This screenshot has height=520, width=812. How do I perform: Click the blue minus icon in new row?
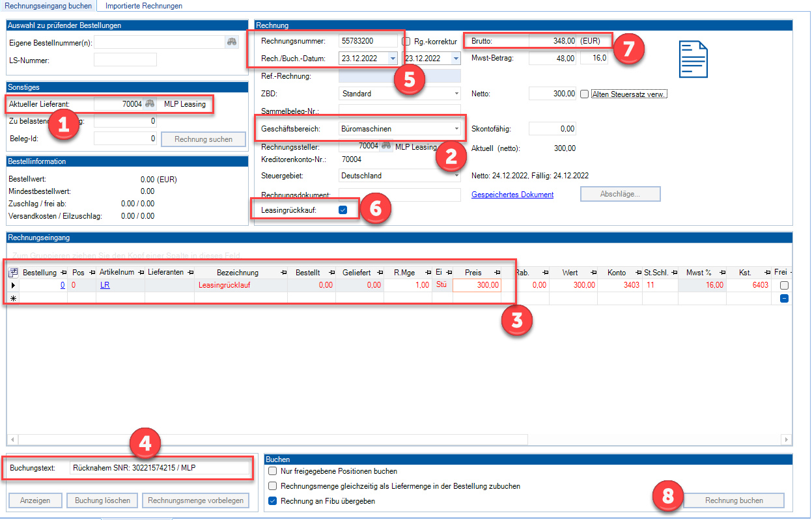[x=785, y=298]
